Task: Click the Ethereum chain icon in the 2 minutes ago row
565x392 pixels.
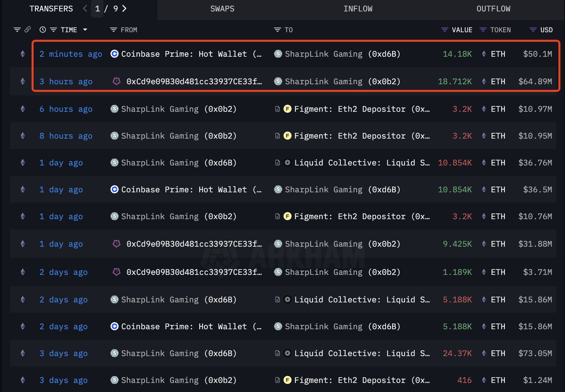Action: [23, 54]
